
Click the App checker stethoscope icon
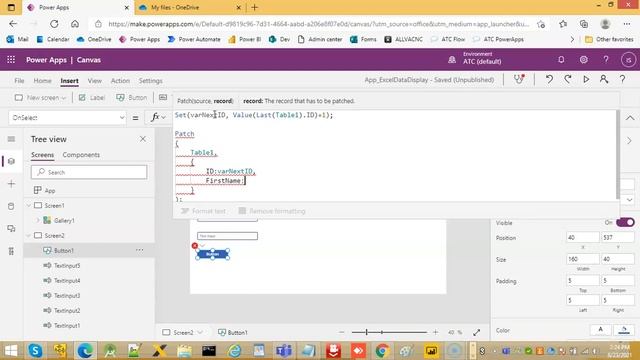click(x=519, y=80)
